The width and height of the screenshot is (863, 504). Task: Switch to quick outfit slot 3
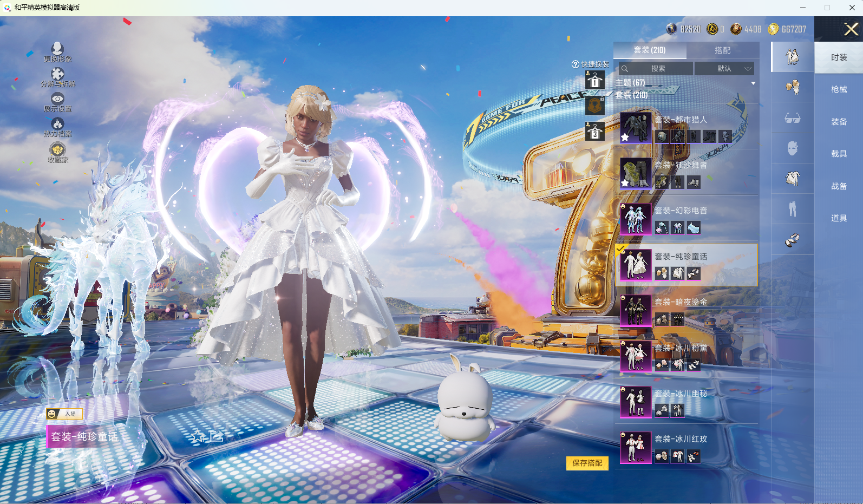coord(594,132)
